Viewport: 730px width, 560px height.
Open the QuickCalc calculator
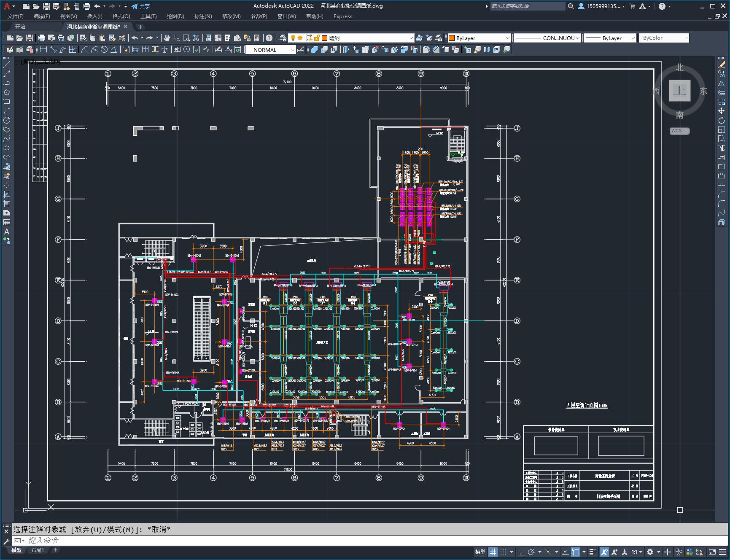tap(257, 38)
